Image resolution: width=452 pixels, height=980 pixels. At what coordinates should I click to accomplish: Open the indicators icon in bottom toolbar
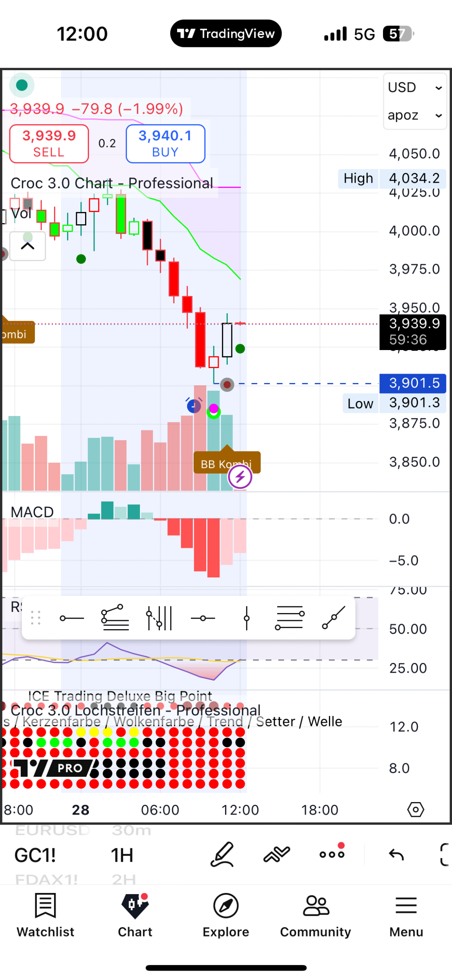coord(277,854)
